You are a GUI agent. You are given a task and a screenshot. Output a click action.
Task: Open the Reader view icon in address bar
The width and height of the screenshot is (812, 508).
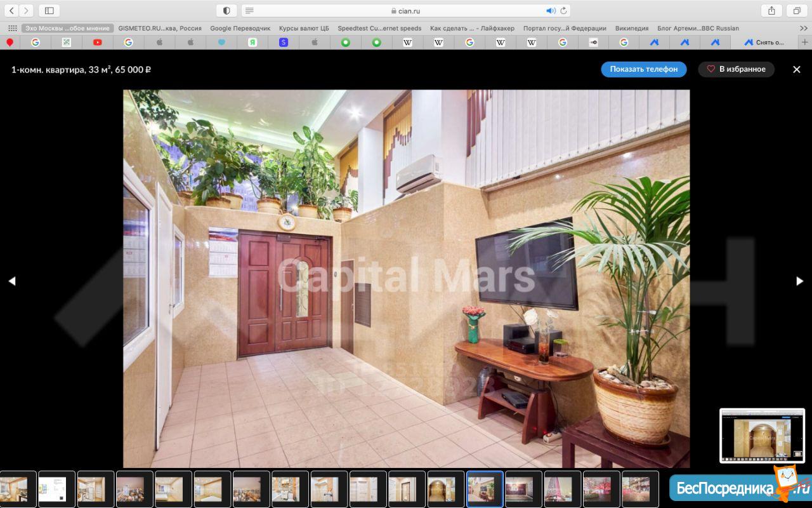click(250, 11)
